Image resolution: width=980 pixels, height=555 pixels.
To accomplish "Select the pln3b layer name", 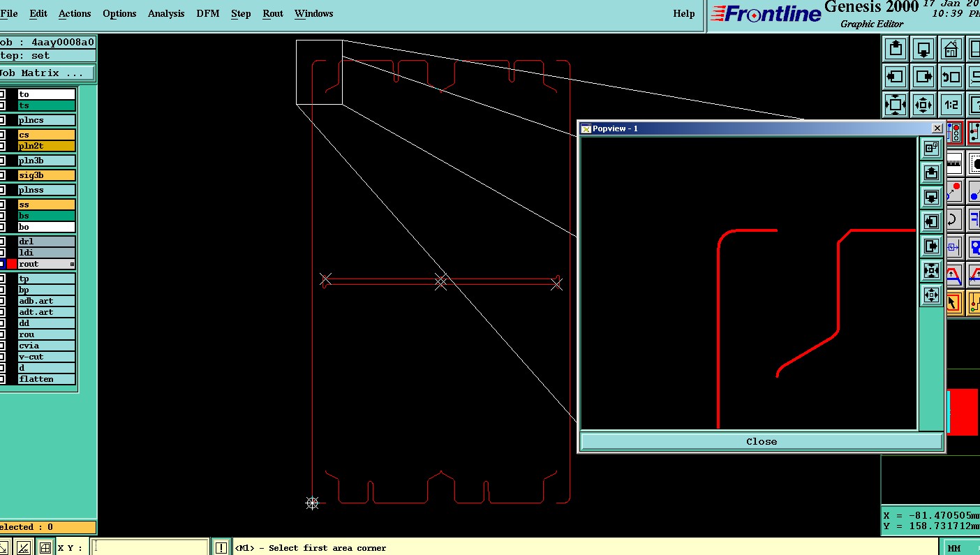I will coord(46,161).
